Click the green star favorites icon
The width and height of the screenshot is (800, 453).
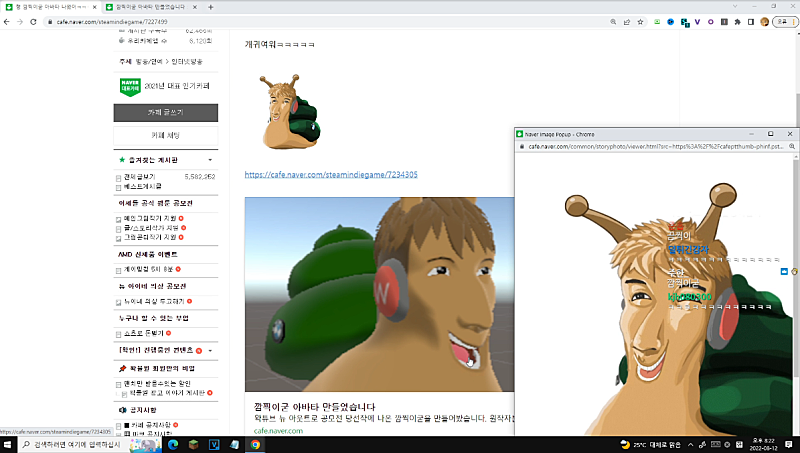(122, 160)
